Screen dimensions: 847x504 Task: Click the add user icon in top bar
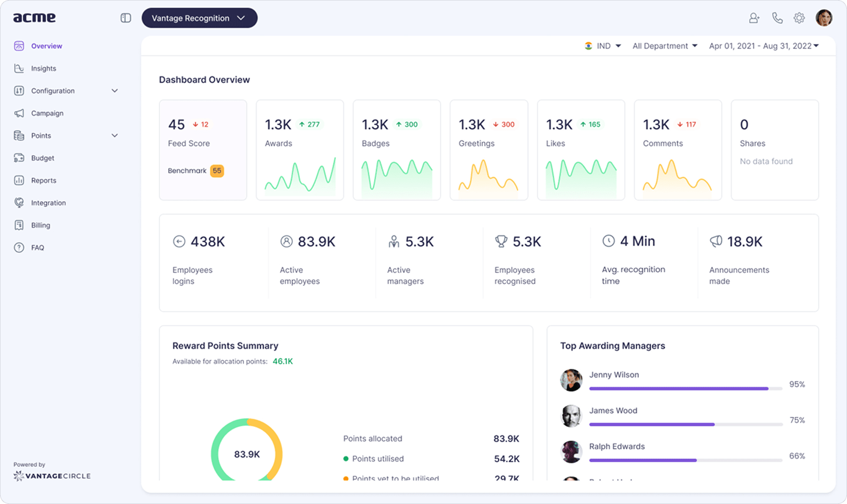(753, 18)
